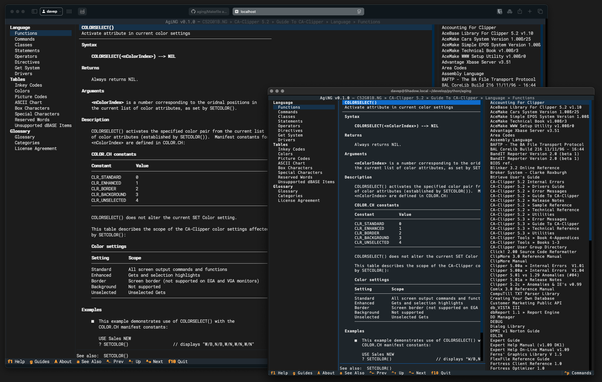Click F1 Help in the browser window footer
The width and height of the screenshot is (602, 382).
(x=16, y=362)
